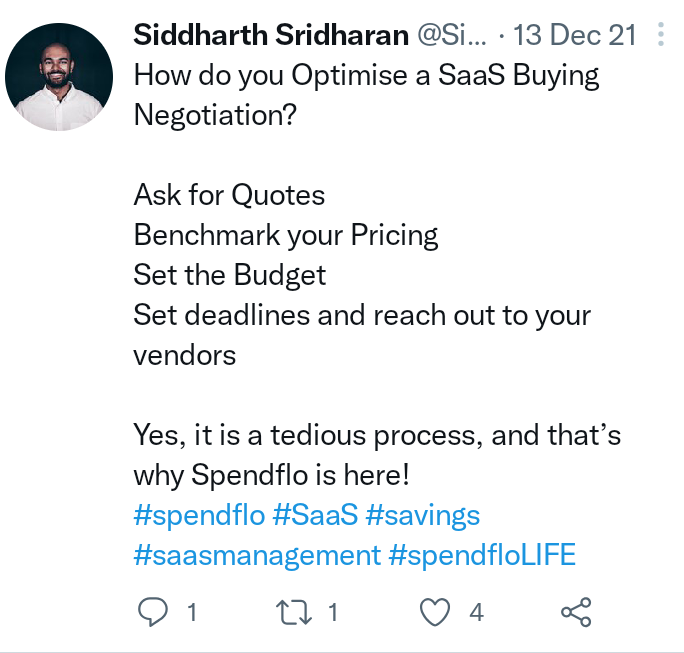Image resolution: width=684 pixels, height=653 pixels.
Task: Open the tweet's three-dot more options menu
Action: 661,34
